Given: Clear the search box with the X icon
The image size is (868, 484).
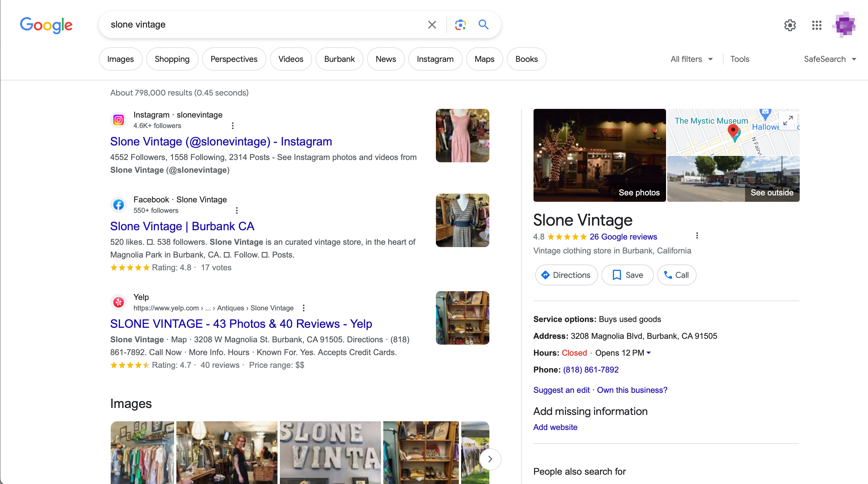Looking at the screenshot, I should coord(432,25).
